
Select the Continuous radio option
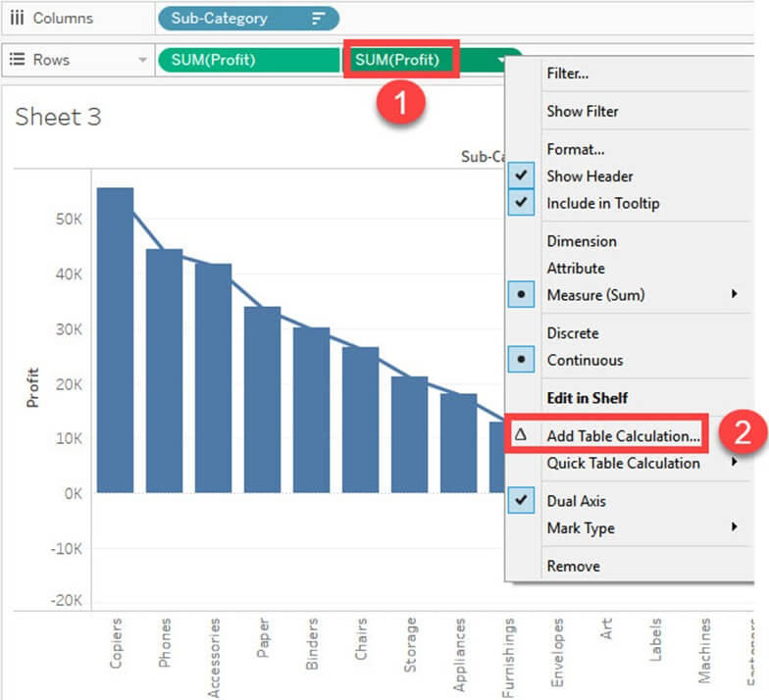[x=521, y=360]
